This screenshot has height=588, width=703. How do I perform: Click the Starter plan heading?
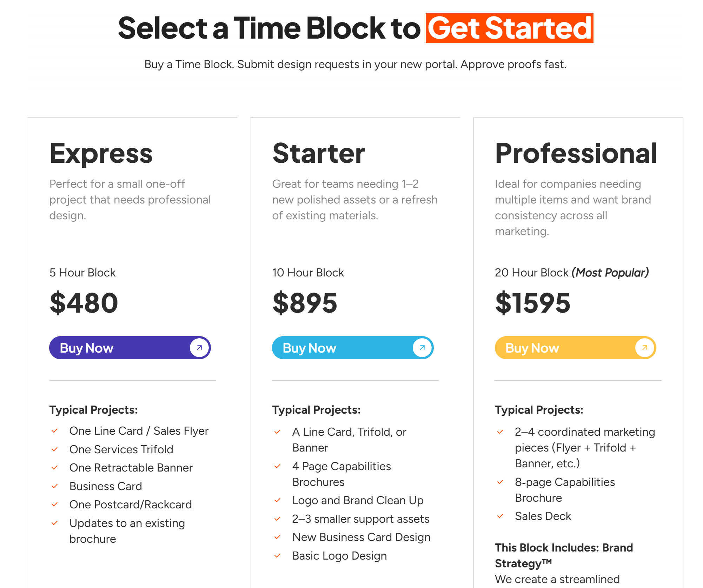click(x=319, y=153)
